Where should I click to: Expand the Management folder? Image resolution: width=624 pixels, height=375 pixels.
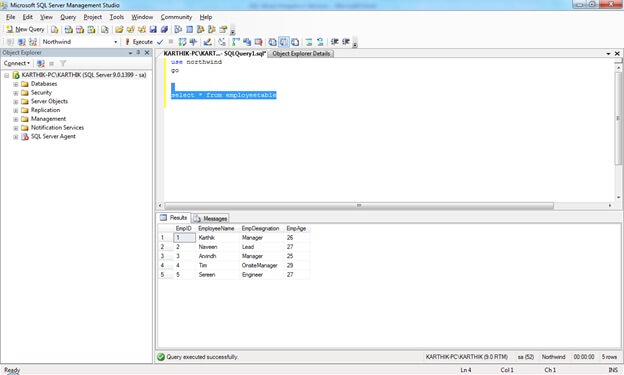tap(16, 119)
